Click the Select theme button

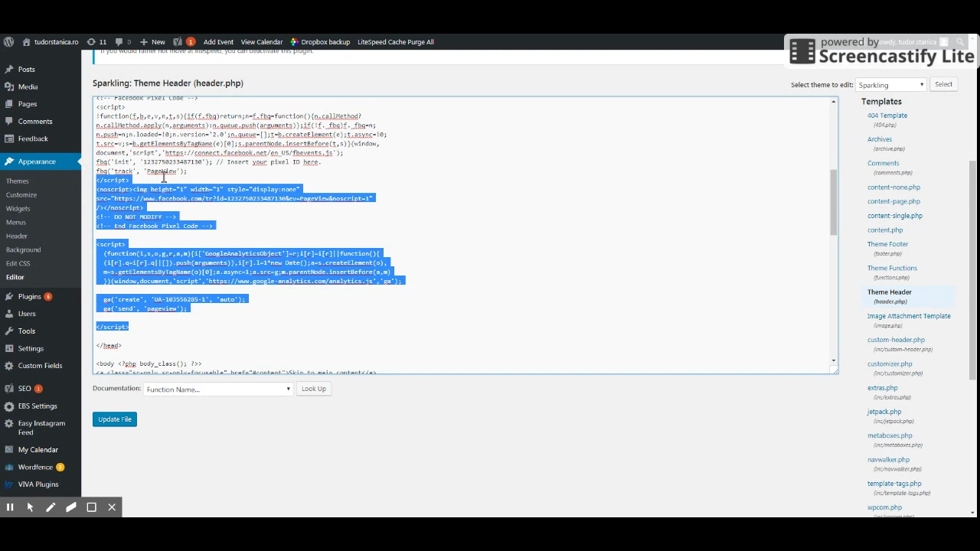tap(943, 85)
